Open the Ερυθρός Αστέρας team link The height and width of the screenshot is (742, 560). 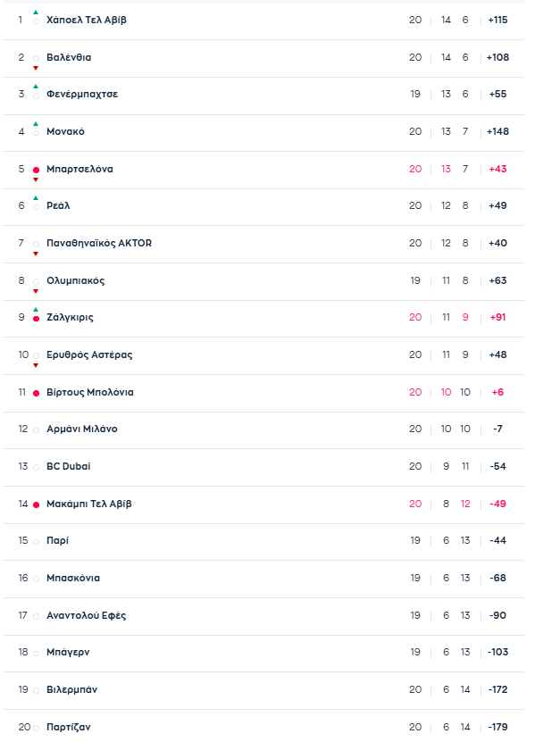tap(89, 355)
